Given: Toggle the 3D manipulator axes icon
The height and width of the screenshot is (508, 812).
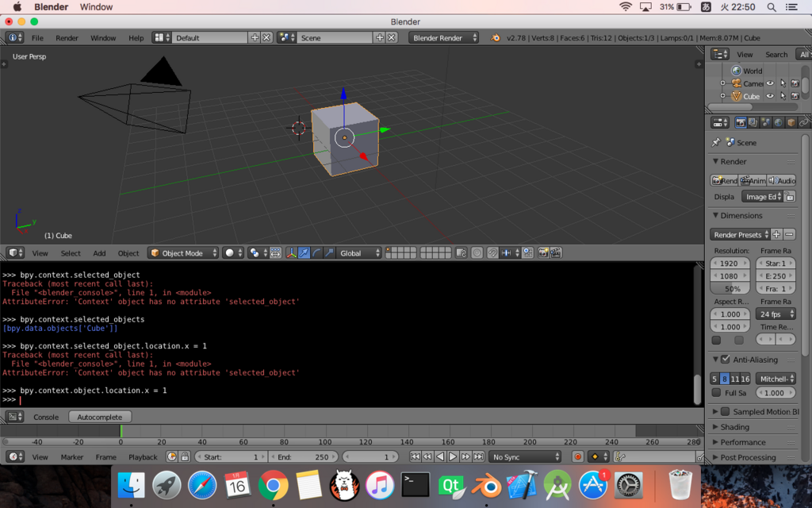Looking at the screenshot, I should (x=292, y=253).
